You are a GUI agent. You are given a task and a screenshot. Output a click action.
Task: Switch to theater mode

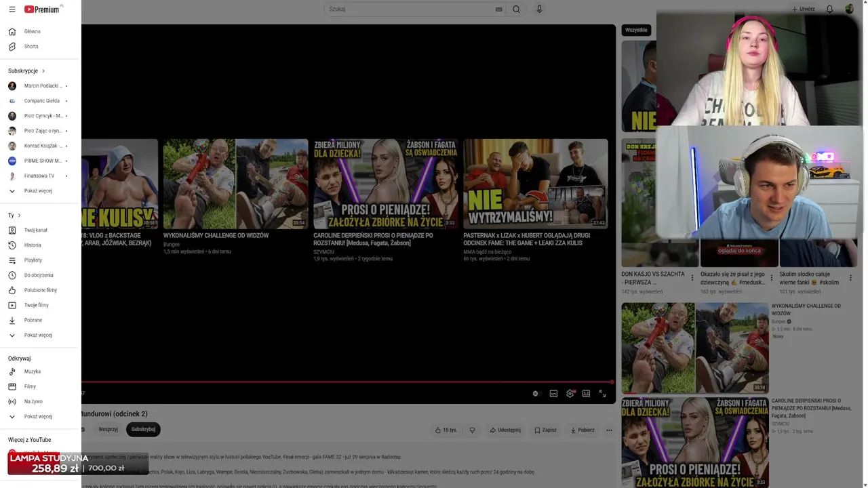coord(586,393)
